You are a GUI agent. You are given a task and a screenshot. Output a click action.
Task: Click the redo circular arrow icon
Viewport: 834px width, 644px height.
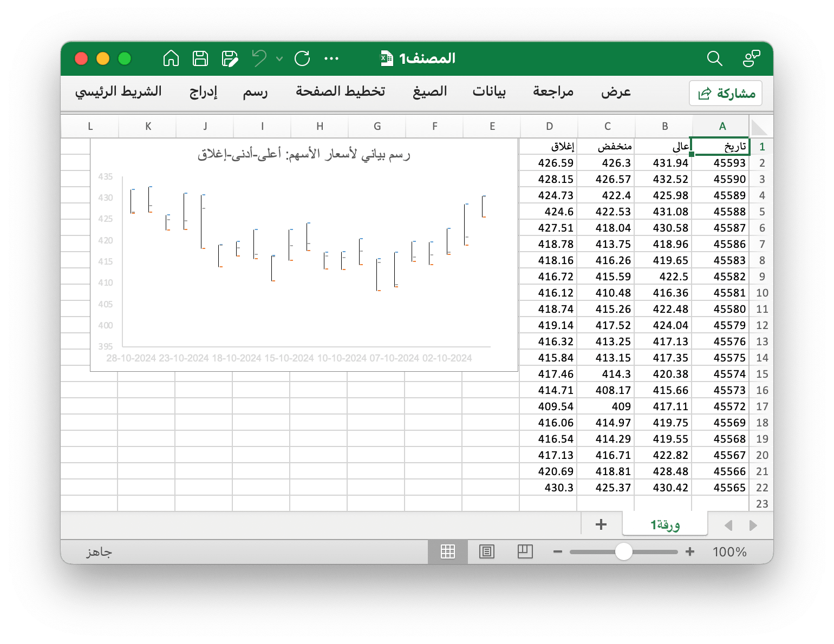(302, 58)
